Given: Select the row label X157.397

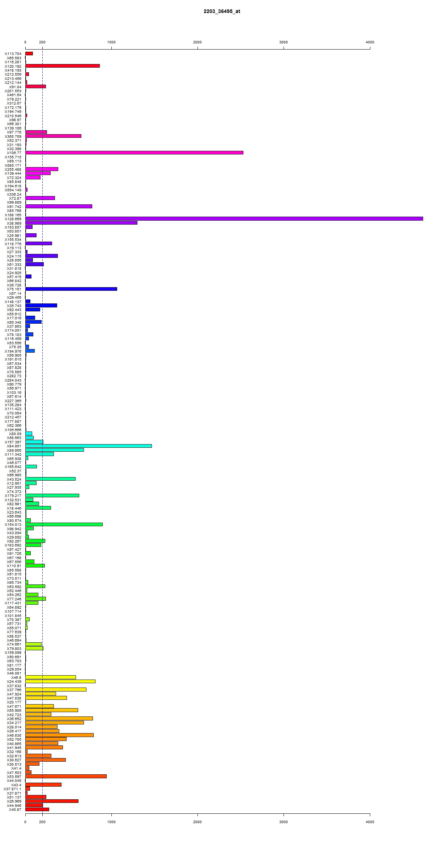Looking at the screenshot, I should [13, 442].
